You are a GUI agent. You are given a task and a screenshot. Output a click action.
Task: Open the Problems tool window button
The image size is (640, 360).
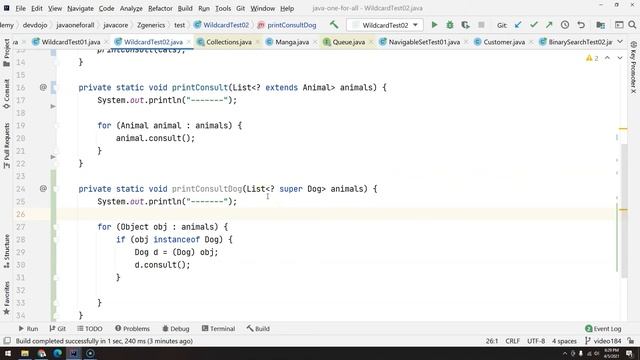tap(132, 329)
